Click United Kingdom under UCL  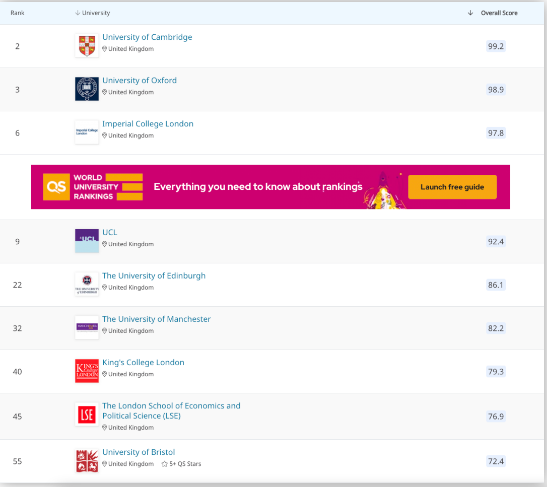click(x=131, y=244)
